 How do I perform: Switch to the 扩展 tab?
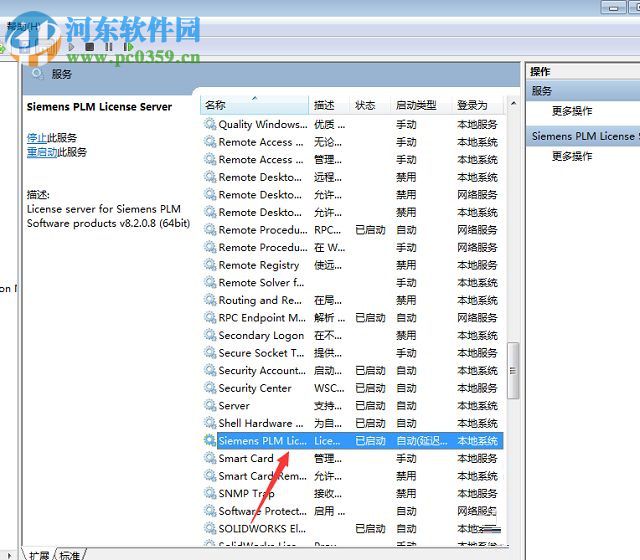point(39,555)
